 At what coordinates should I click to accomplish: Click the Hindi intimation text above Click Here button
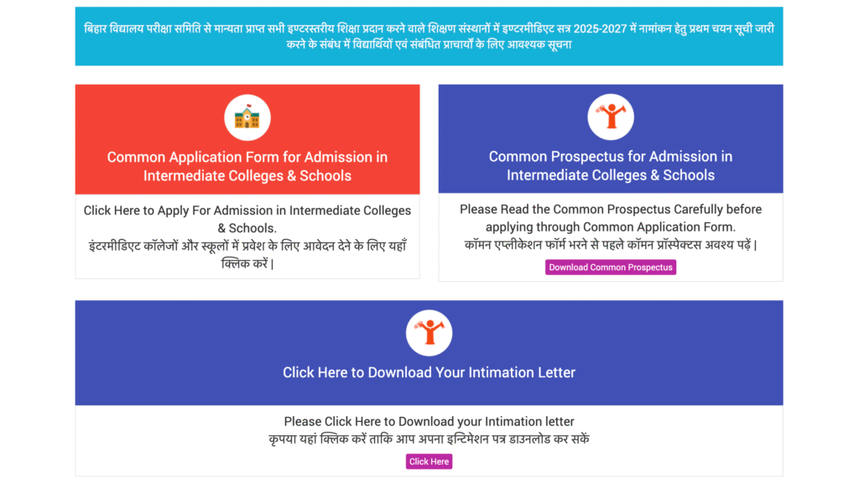coord(429,439)
